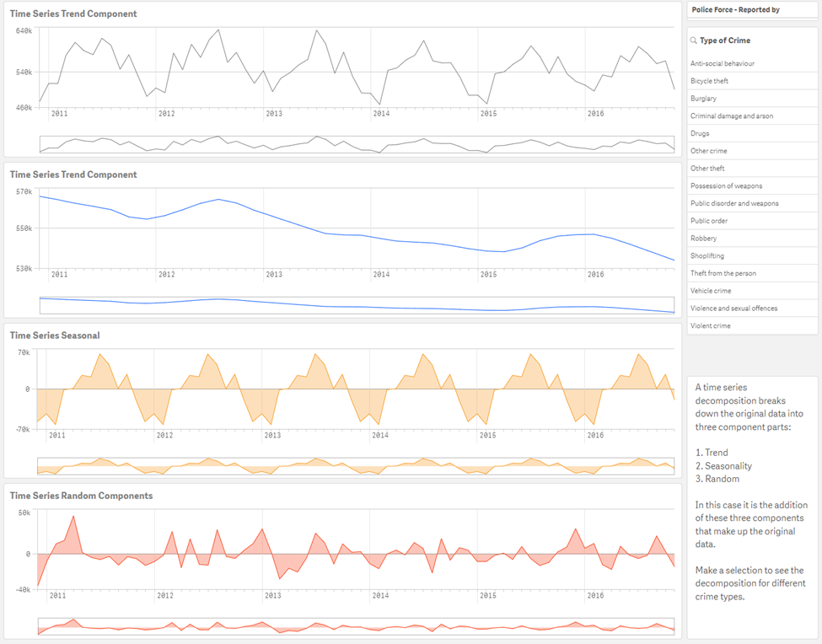The image size is (822, 644).
Task: Select Bicycle theft in the filter list
Action: (752, 81)
